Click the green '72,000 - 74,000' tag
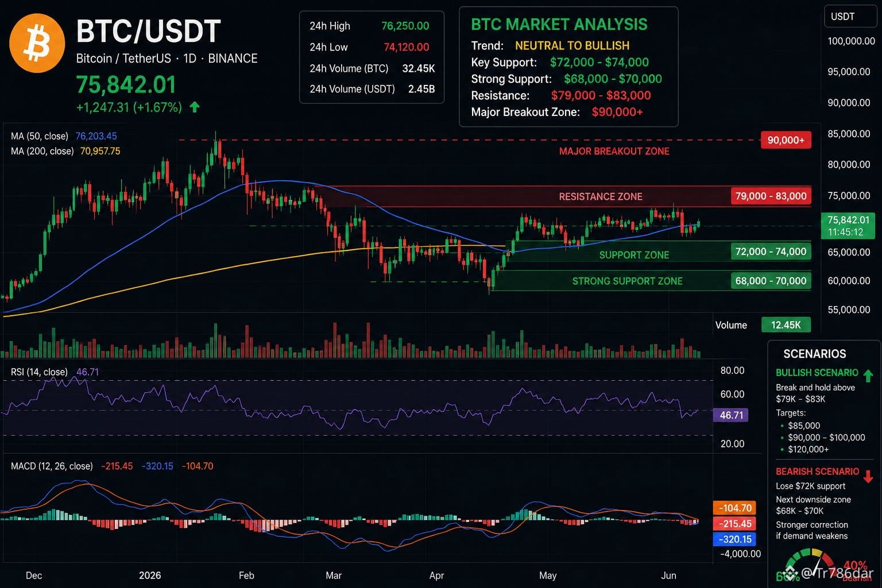Image resolution: width=882 pixels, height=588 pixels. pos(771,252)
